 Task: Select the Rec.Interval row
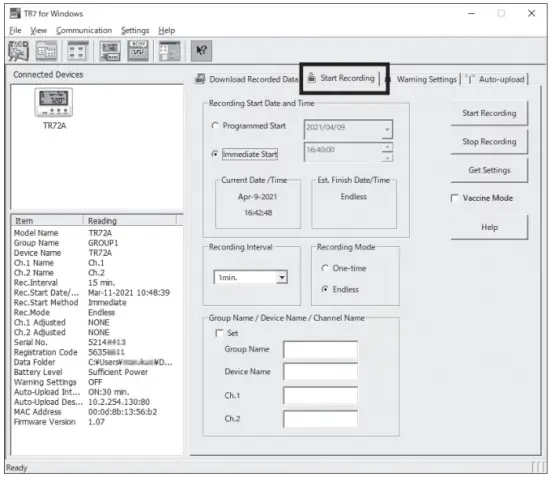click(97, 283)
